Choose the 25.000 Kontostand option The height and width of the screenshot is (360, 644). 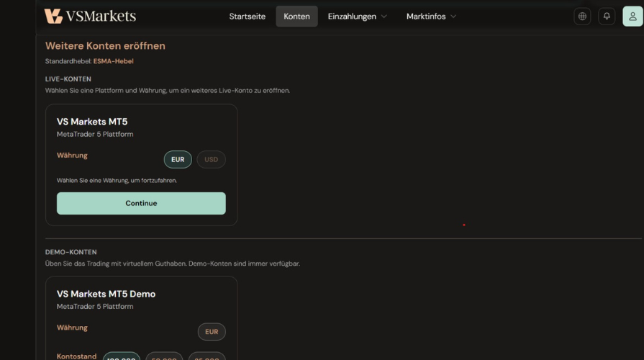tap(207, 356)
